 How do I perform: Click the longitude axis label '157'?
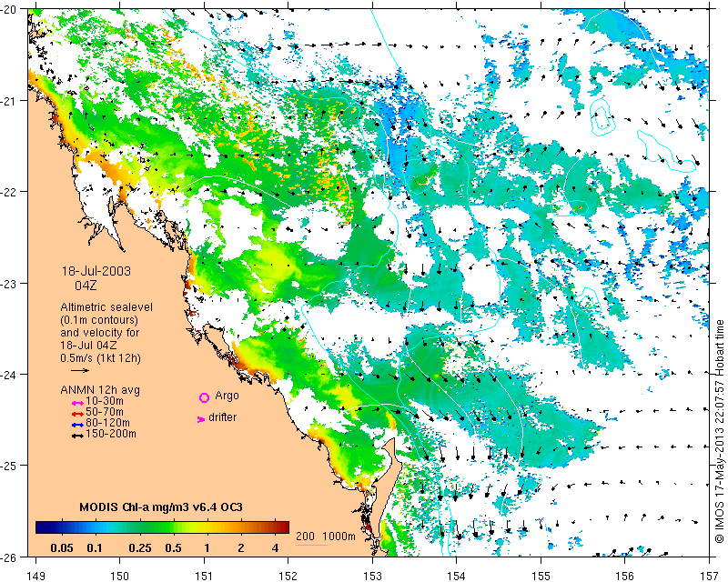[709, 576]
